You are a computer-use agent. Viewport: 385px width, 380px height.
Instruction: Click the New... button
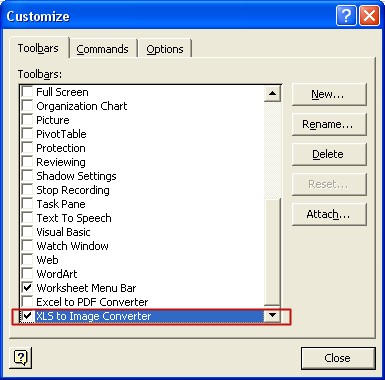click(x=329, y=95)
